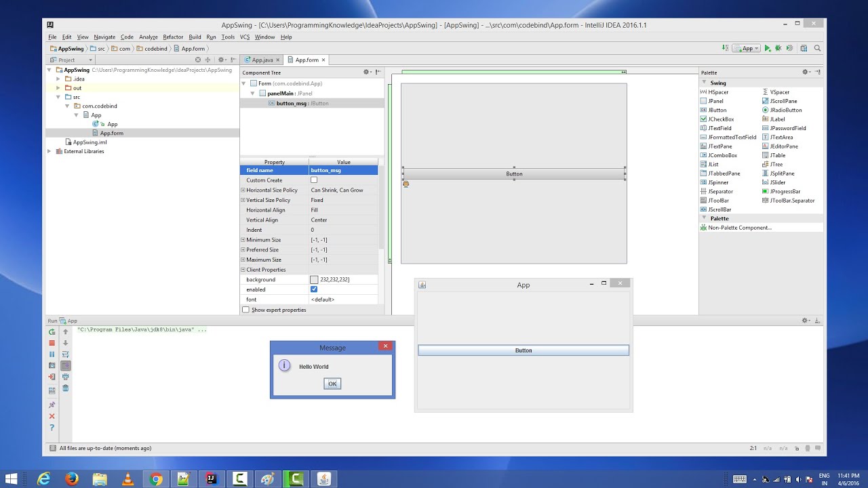Select JCheckBox in the palette
868x488 pixels.
pos(717,119)
